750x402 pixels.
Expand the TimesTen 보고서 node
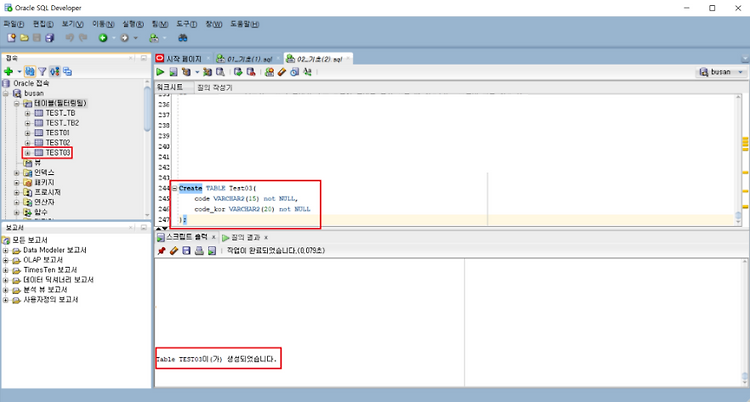point(6,270)
